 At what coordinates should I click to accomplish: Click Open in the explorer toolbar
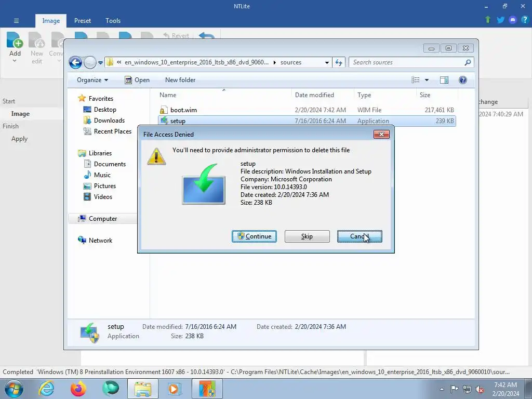tap(137, 80)
